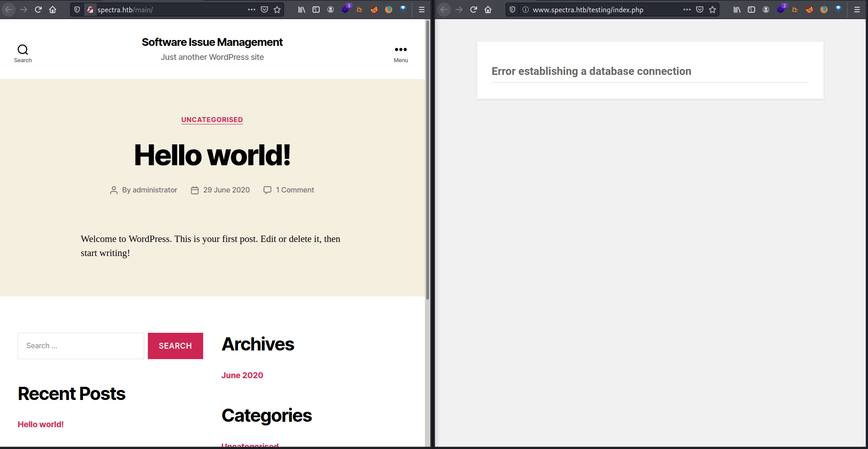
Task: Open FoxyProxy extension in right window
Action: click(x=809, y=10)
